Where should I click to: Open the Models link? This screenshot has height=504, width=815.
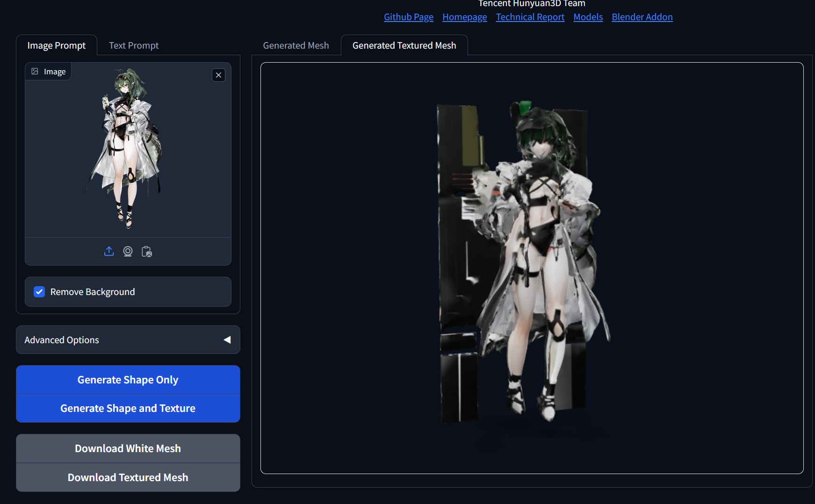[x=588, y=17]
